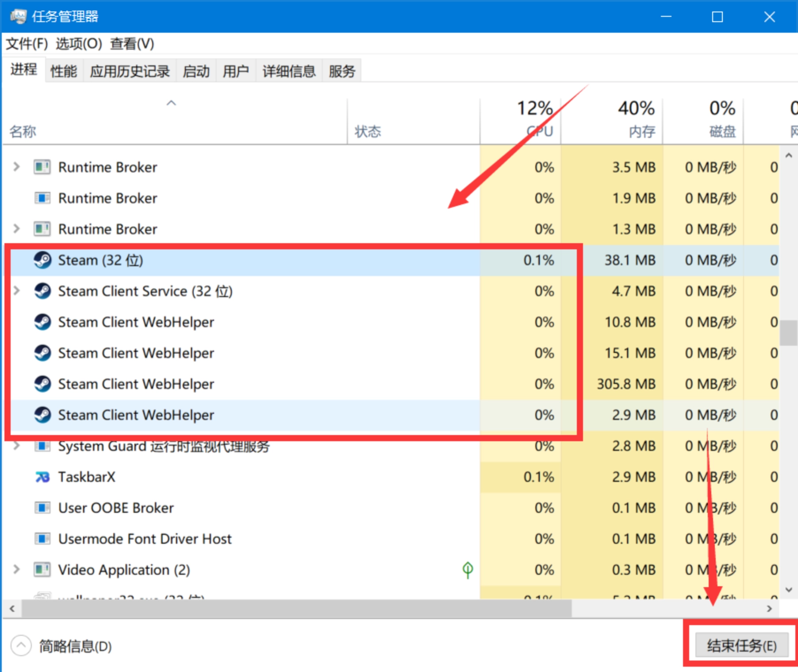Click the horizontal scrollbar thumb
The image size is (798, 672).
tap(297, 609)
